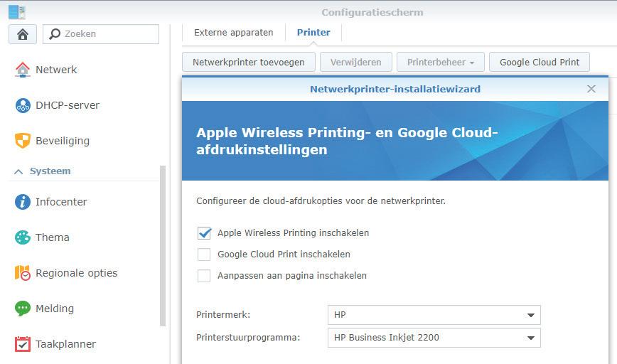The image size is (617, 364).
Task: Open Beveiliging via its shield icon
Action: (23, 141)
